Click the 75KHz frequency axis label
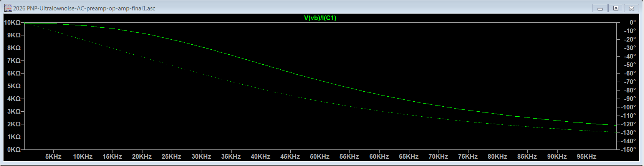Image resolution: width=644 pixels, height=166 pixels. (468, 157)
